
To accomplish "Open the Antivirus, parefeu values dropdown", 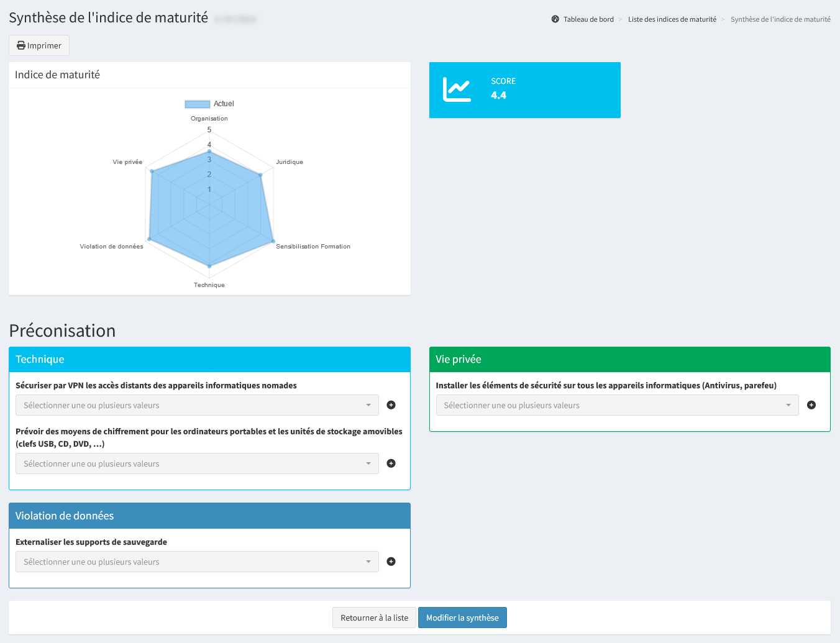I will pos(616,405).
